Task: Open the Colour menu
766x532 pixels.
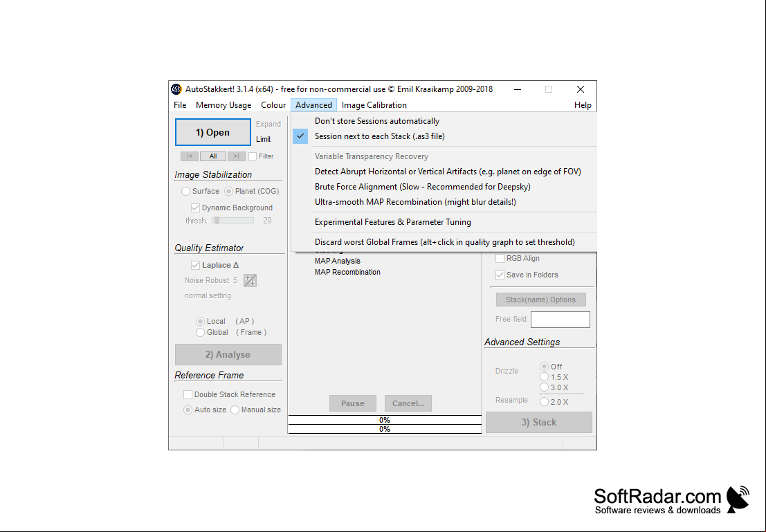Action: click(x=273, y=105)
